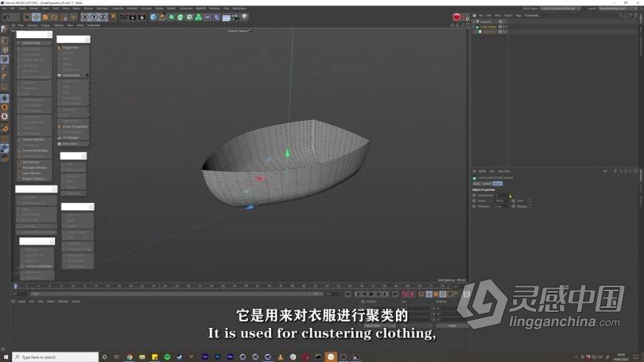
Task: Toggle the Z axis lock
Action: (103, 18)
